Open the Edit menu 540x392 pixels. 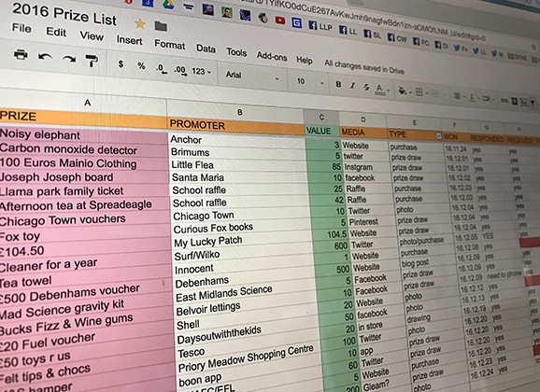coord(56,32)
